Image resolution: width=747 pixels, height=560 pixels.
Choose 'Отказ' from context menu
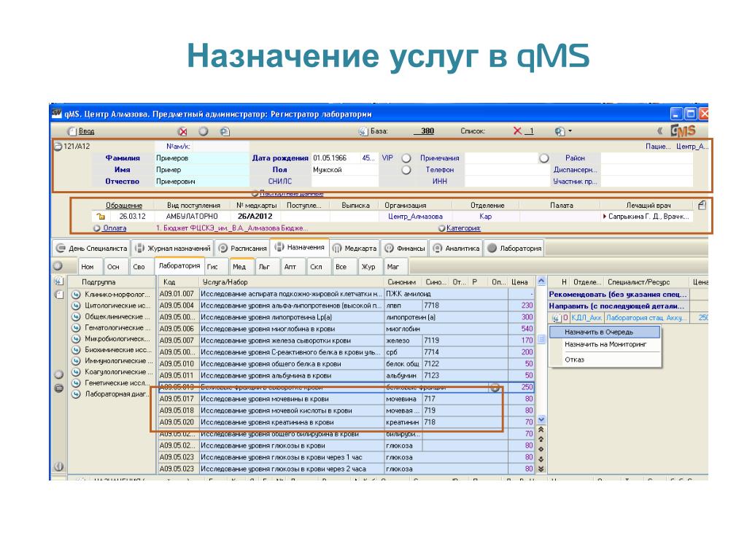[605, 359]
